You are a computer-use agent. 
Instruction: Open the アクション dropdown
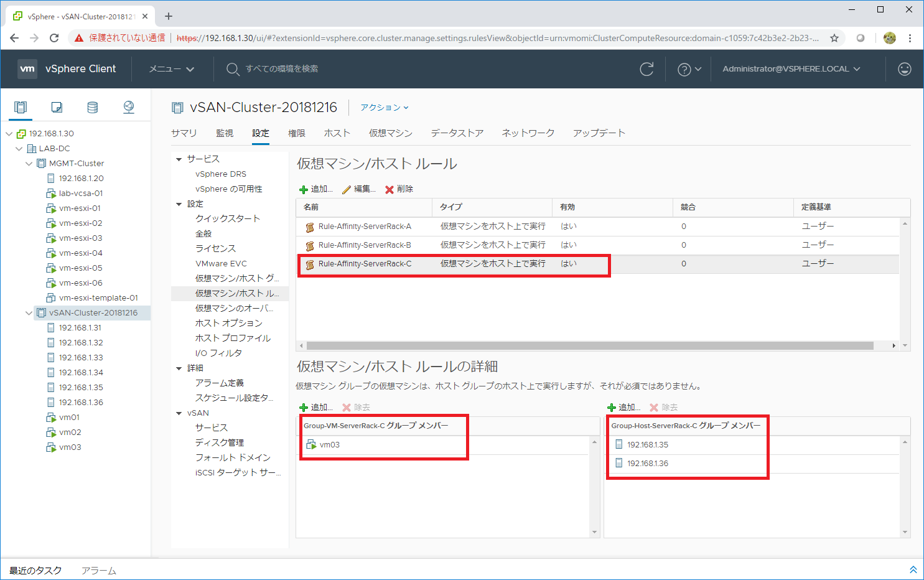(385, 108)
